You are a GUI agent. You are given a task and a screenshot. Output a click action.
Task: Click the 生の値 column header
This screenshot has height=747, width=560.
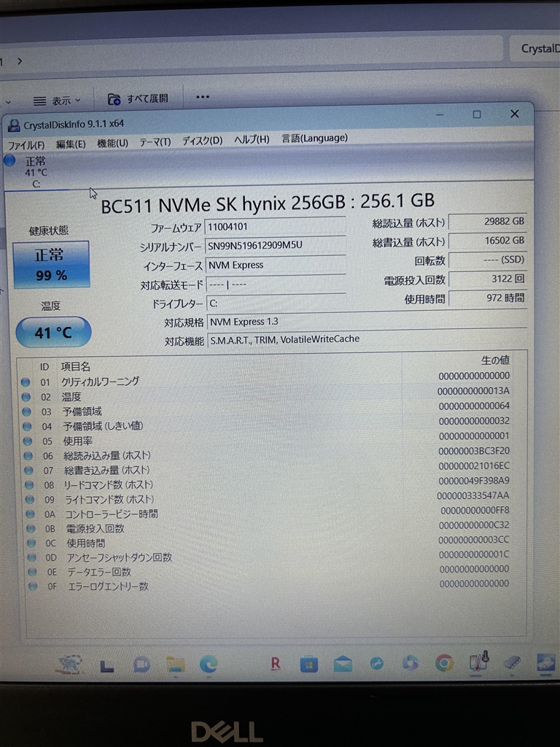495,360
